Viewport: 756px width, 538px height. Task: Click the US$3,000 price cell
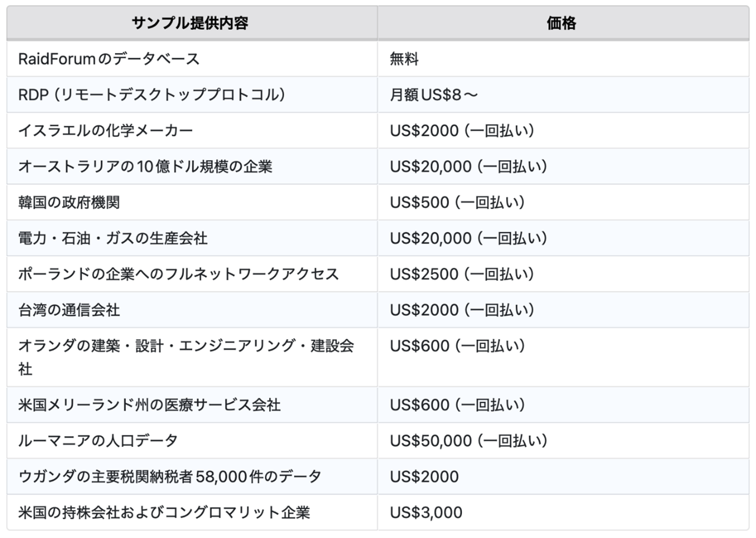point(426,512)
